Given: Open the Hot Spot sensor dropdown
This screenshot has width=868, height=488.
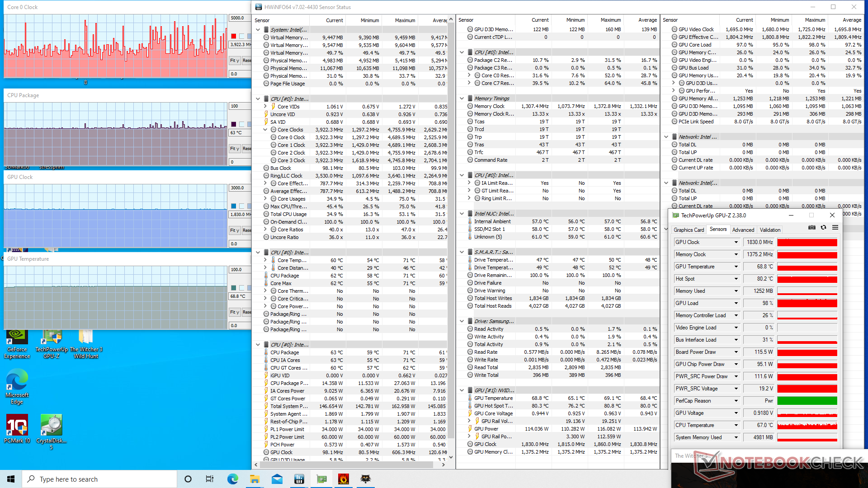Looking at the screenshot, I should [736, 279].
